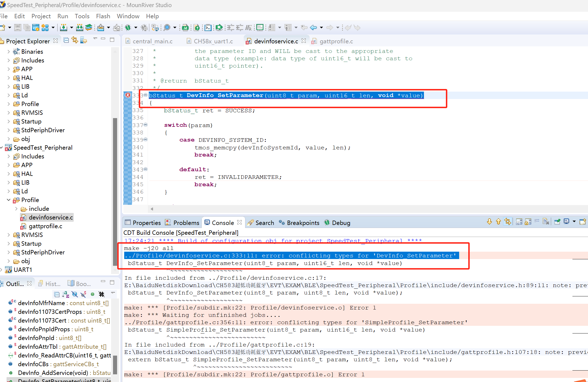Screen dimensions: 588x382
Task: Open the Tools menu
Action: point(82,16)
